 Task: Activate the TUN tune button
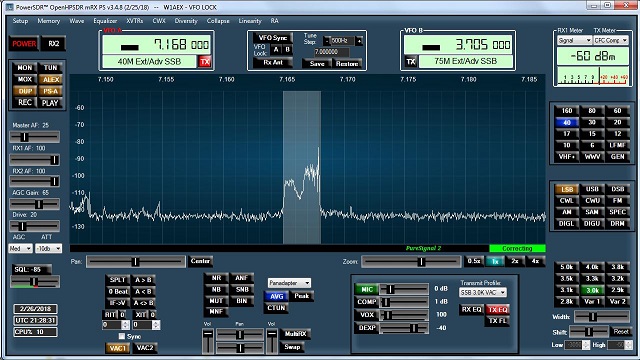click(51, 68)
